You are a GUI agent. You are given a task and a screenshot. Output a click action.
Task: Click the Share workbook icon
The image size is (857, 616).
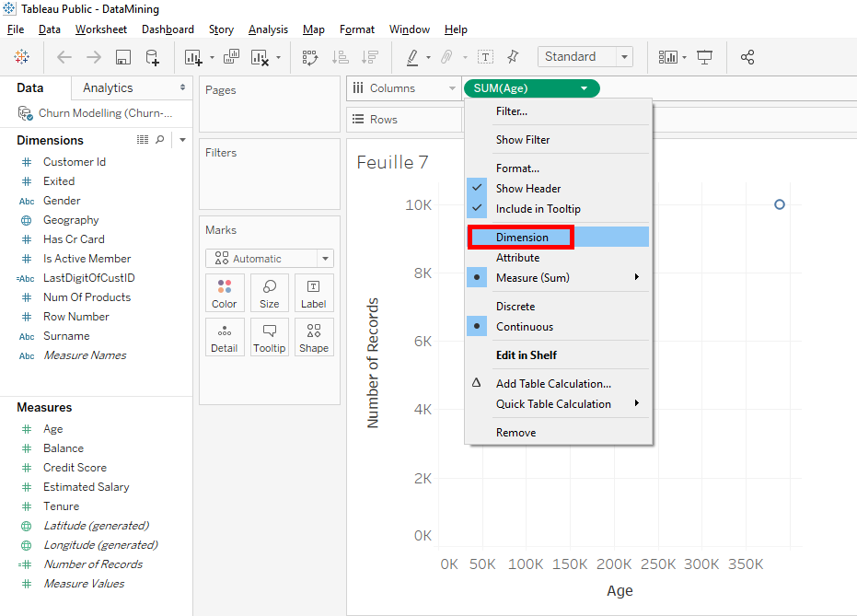(x=747, y=57)
